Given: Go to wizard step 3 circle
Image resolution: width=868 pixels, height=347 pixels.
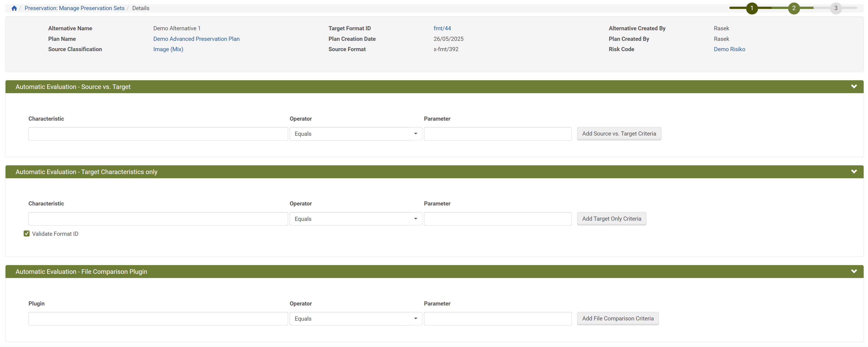Looking at the screenshot, I should point(836,8).
